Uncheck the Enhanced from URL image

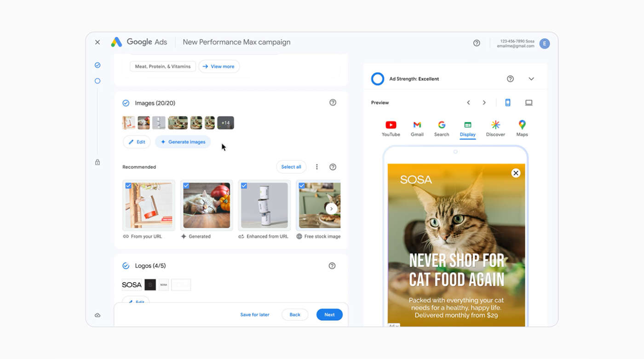tap(244, 186)
